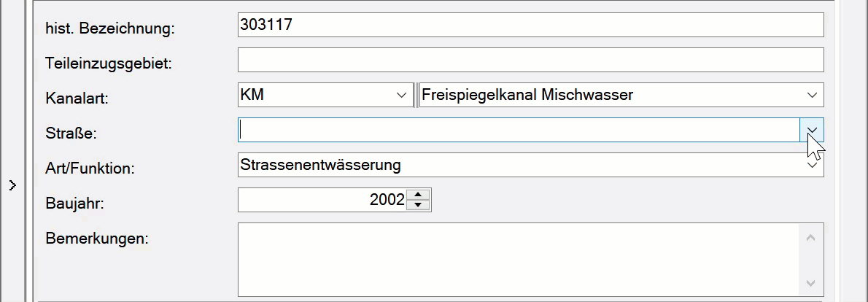Select the Baujahr field showing 2002

coord(322,200)
